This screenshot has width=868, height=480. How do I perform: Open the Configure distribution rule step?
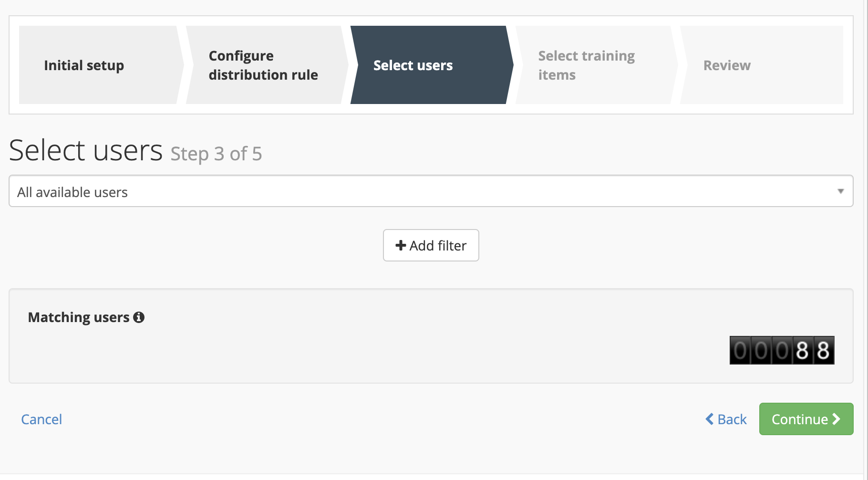click(263, 65)
